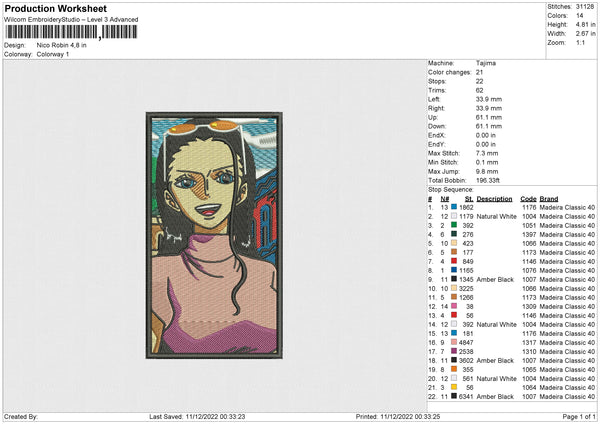
Task: Select the green swatch in stop row 3
Action: pos(454,225)
